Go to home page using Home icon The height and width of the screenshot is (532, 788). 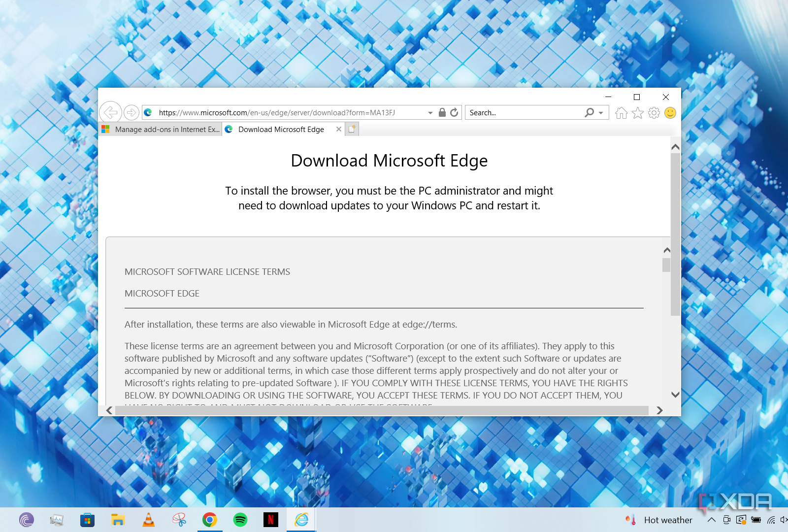[622, 113]
